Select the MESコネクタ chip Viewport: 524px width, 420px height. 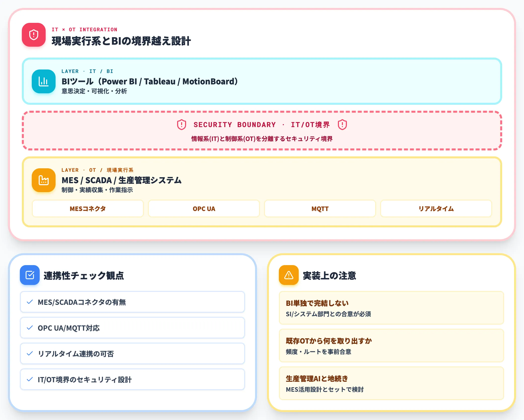pos(88,209)
